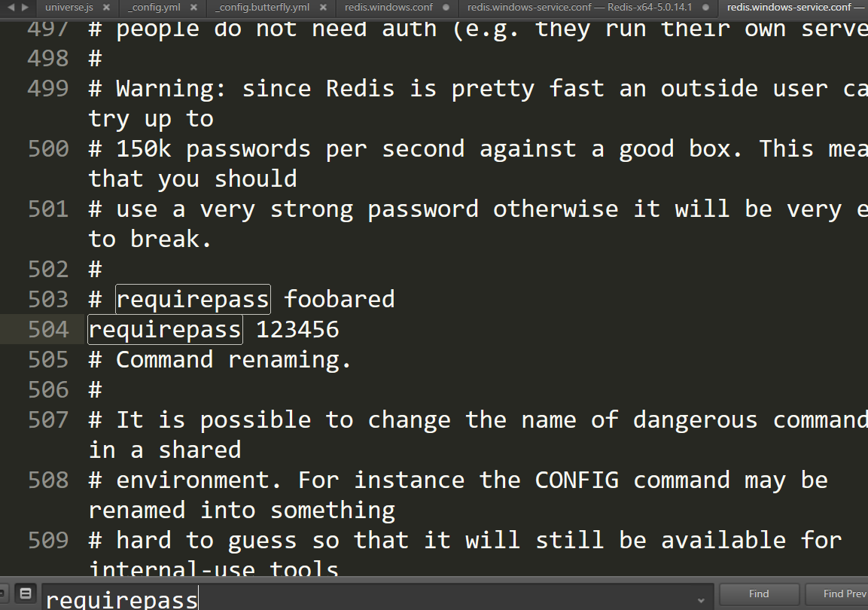This screenshot has width=868, height=610.
Task: Click line number 504 in the gutter
Action: click(49, 329)
